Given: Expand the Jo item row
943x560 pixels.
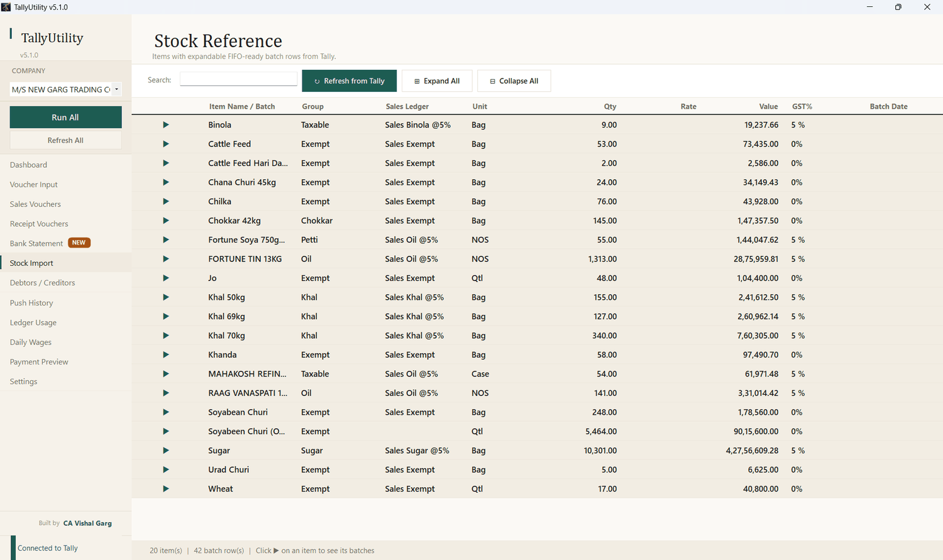Looking at the screenshot, I should (x=166, y=278).
